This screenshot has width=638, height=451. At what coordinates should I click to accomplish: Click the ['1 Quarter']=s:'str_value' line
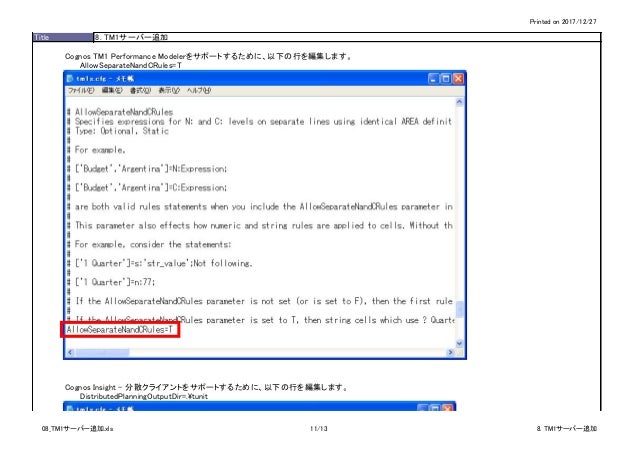point(160,263)
